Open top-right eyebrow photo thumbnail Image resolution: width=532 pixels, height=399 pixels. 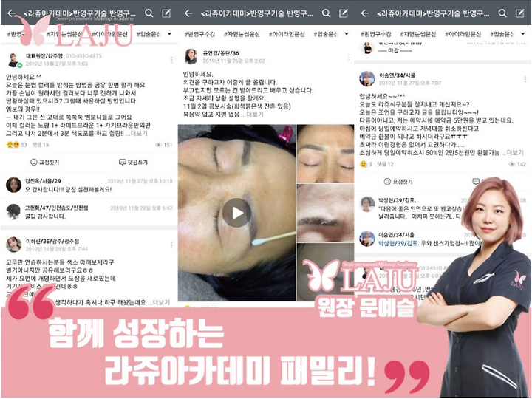click(325, 154)
